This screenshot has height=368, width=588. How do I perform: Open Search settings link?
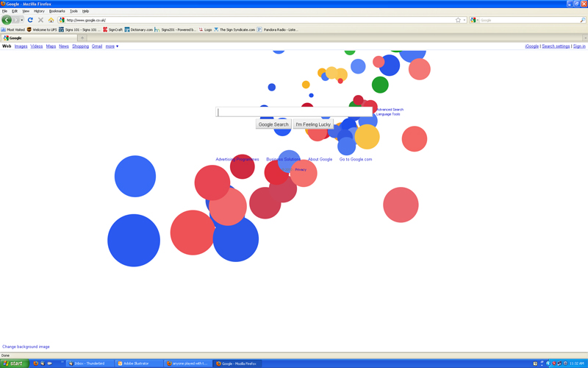[556, 46]
